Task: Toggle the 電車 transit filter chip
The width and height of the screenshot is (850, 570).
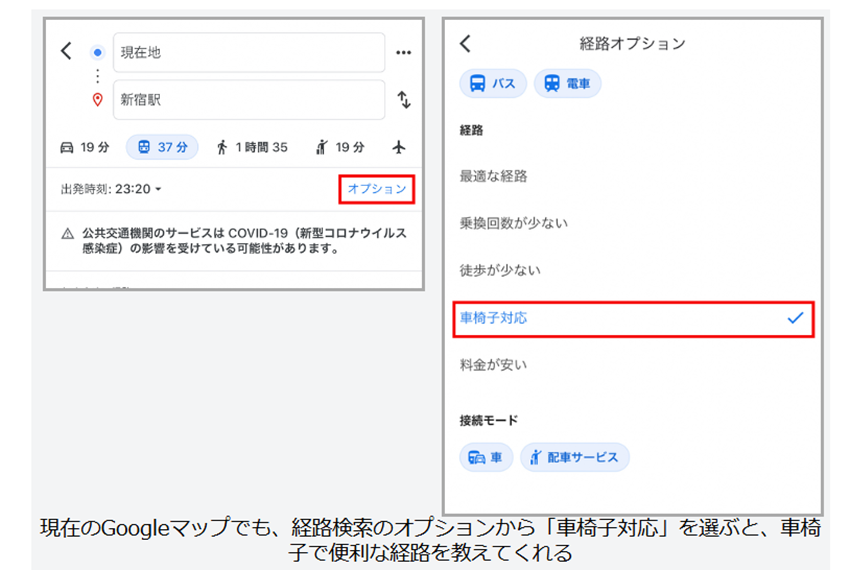Action: (567, 84)
